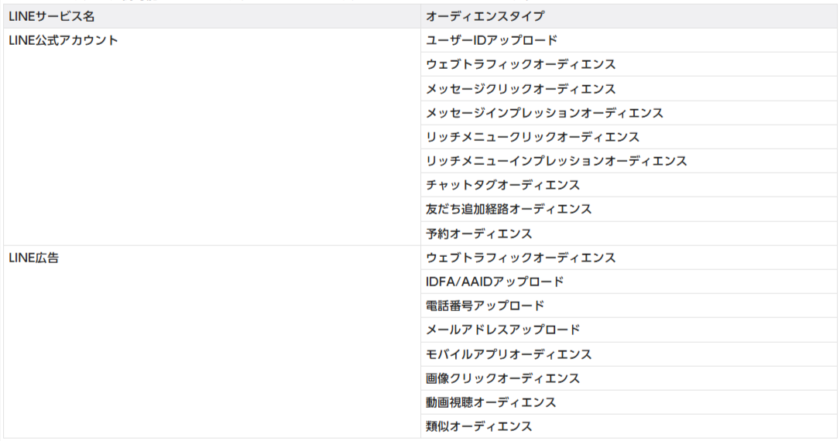
Task: Click リッチメニューインプレッションオーディエンス row
Action: (x=556, y=161)
